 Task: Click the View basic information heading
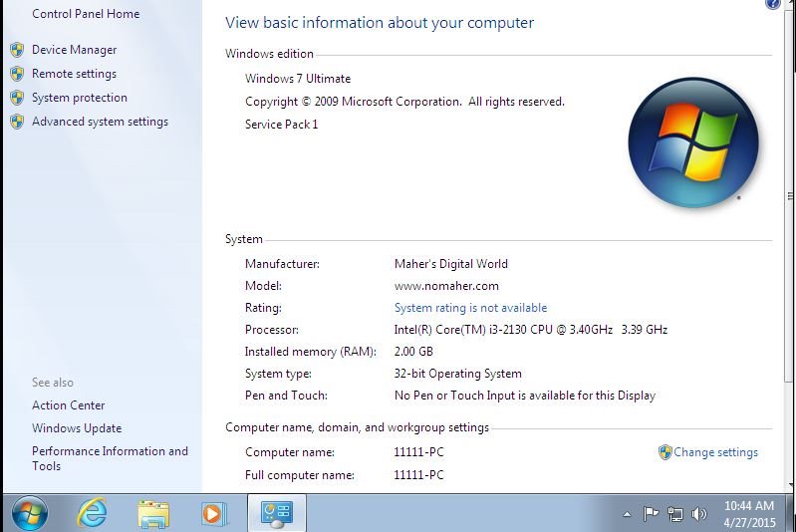tap(380, 23)
